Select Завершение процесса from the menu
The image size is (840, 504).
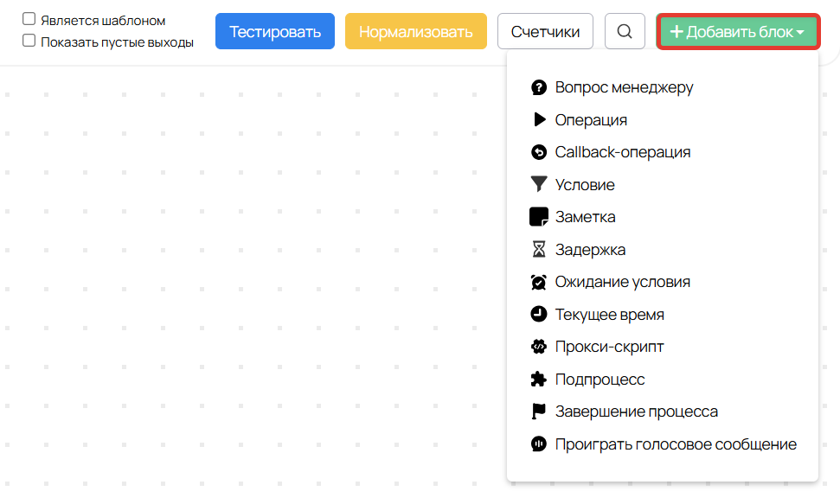(636, 411)
